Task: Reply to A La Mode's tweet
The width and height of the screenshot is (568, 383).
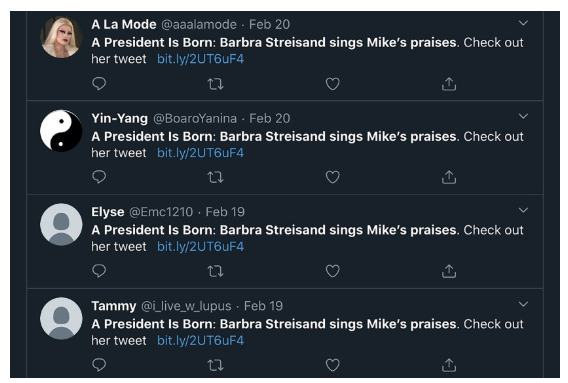Action: 99,84
